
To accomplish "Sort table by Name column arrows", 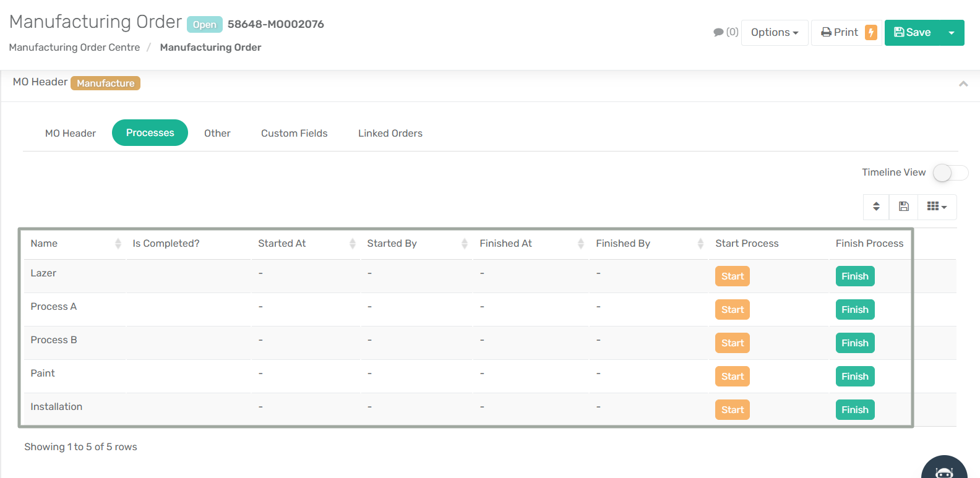I will 118,244.
